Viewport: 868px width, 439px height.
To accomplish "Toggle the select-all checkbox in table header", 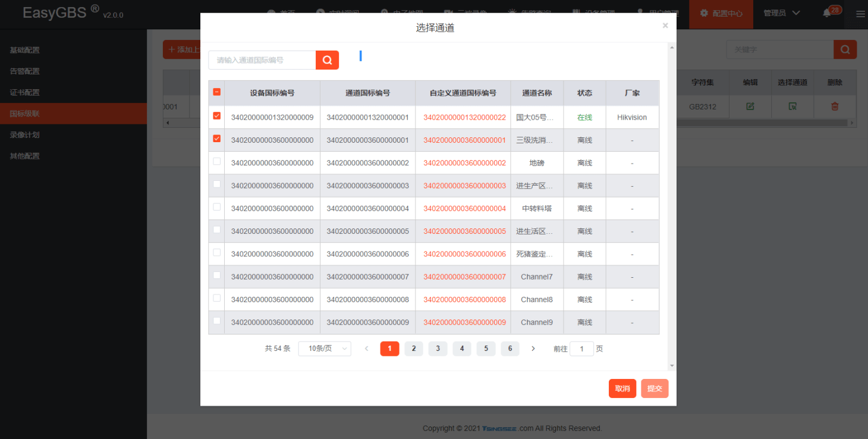I will click(216, 92).
